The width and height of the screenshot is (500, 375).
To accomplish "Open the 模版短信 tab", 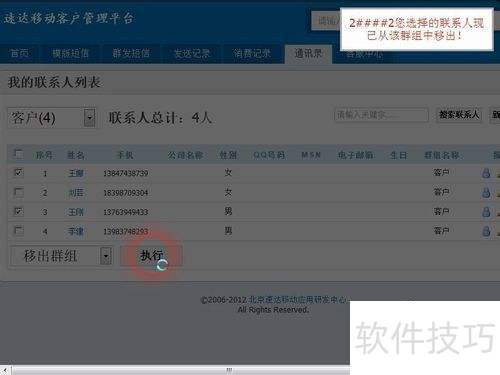I will 70,53.
